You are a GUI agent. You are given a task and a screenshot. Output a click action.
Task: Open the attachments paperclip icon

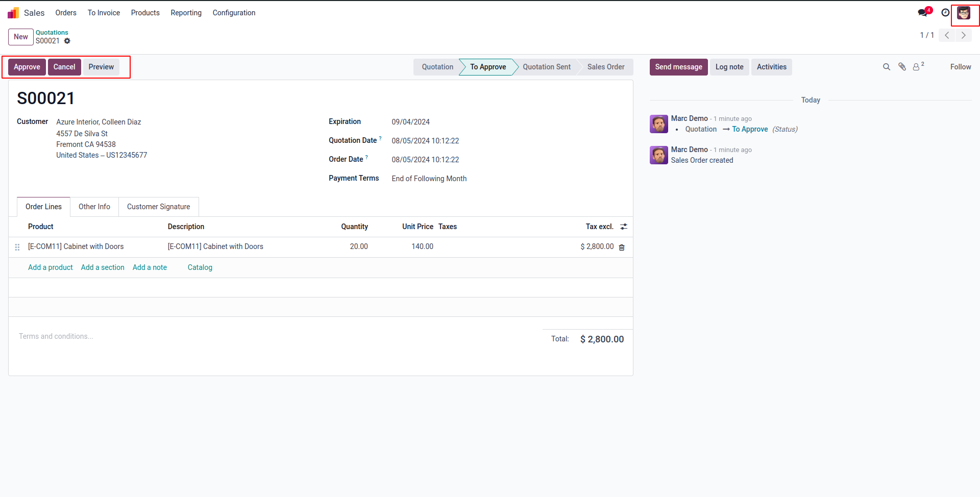(x=902, y=67)
